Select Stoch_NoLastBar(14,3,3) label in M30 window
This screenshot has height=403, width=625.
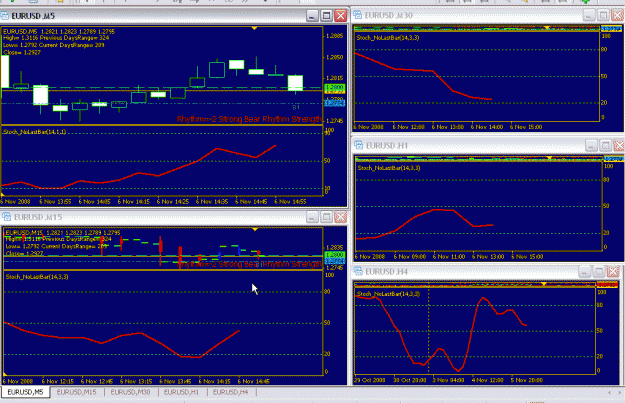pos(388,38)
